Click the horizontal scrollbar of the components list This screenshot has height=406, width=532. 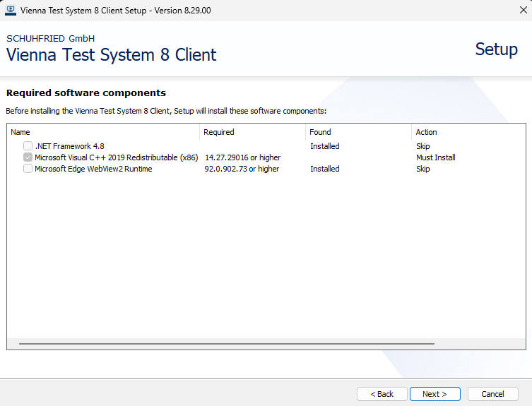click(x=226, y=344)
